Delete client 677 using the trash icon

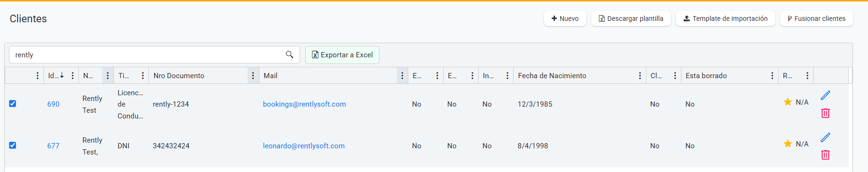(825, 155)
